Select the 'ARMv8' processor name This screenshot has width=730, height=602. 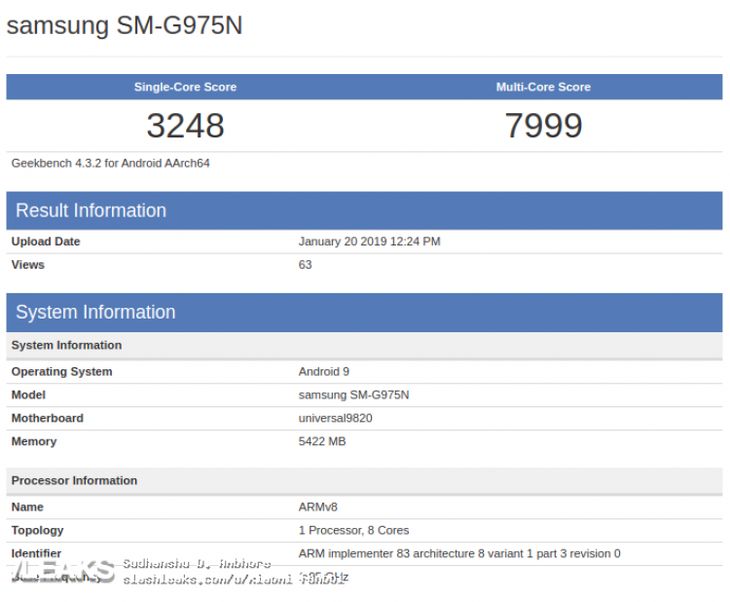[318, 507]
